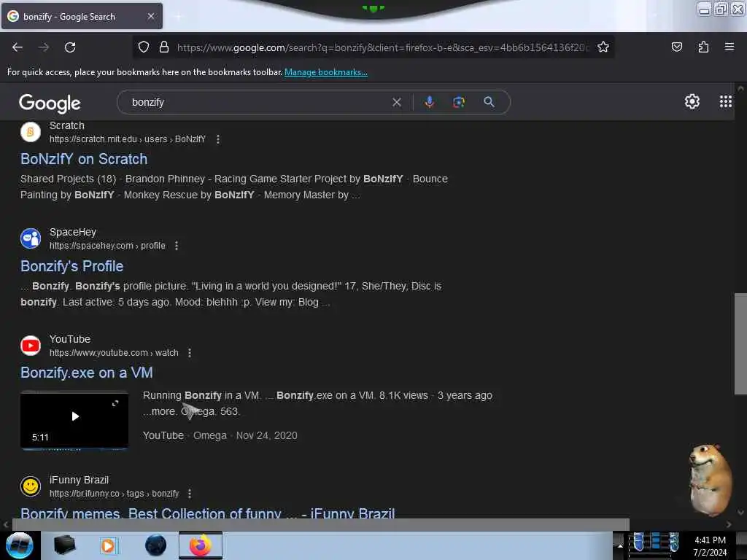
Task: Click the SpaceHey site favicon
Action: [31, 238]
